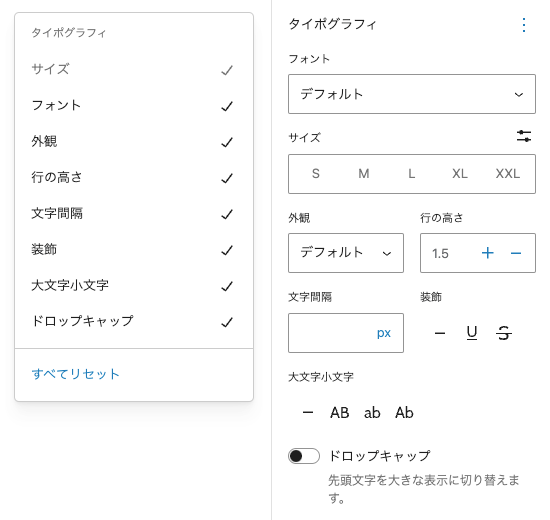Click the タイポグラフィ heading inside the menu
550x520 pixels.
69,33
